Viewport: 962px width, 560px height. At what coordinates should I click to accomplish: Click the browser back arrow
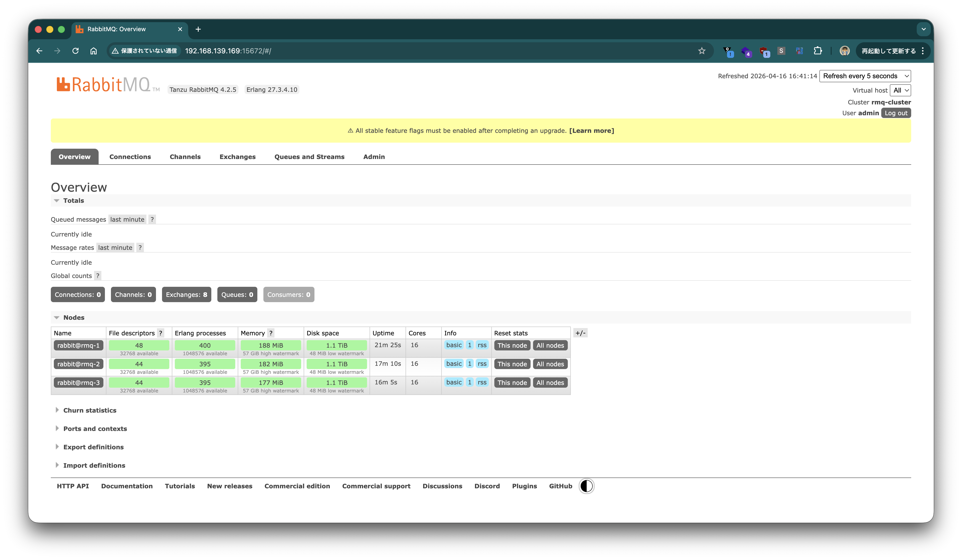coord(39,51)
